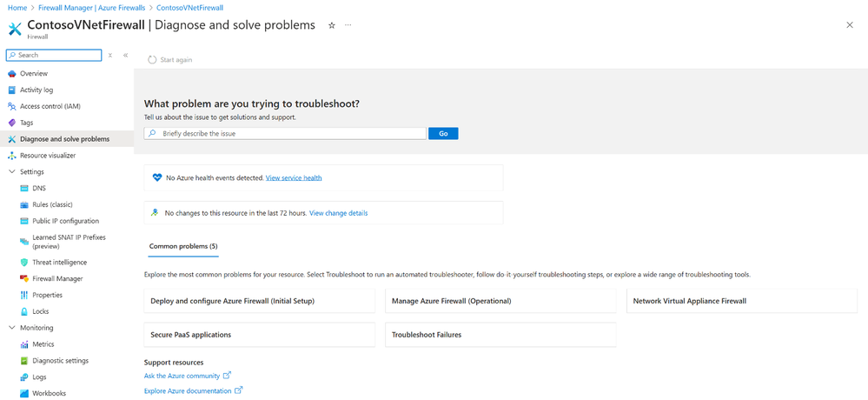Viewport: 868px width, 400px height.
Task: Clear the sidebar search with the X icon
Action: coord(110,56)
